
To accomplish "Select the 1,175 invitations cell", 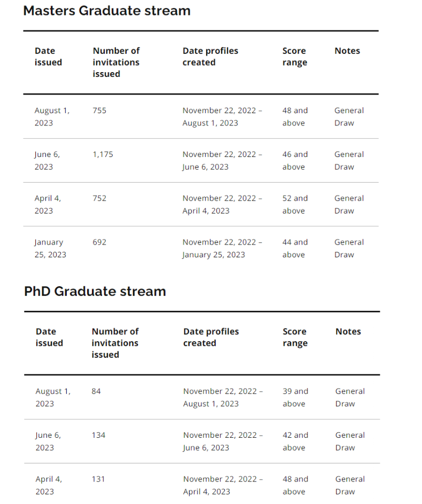I will pyautogui.click(x=103, y=154).
